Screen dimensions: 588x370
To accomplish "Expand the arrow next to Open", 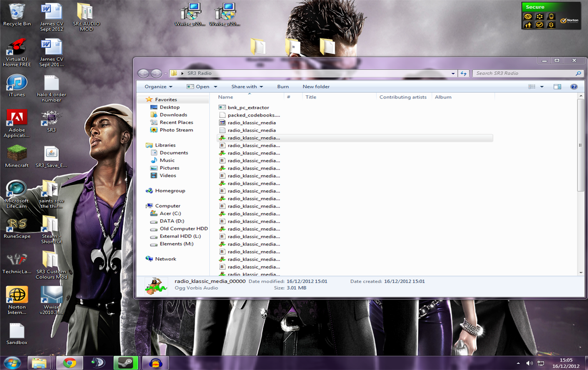I will [x=216, y=86].
